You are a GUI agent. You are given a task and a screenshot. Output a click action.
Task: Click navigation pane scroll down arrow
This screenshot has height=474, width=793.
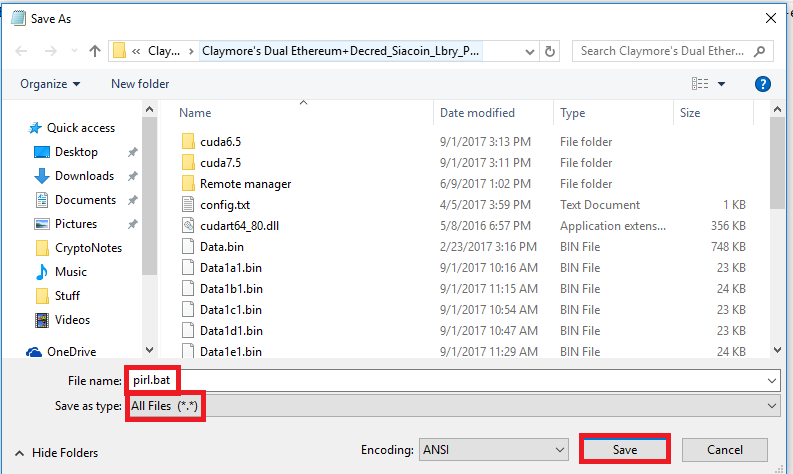coord(149,350)
